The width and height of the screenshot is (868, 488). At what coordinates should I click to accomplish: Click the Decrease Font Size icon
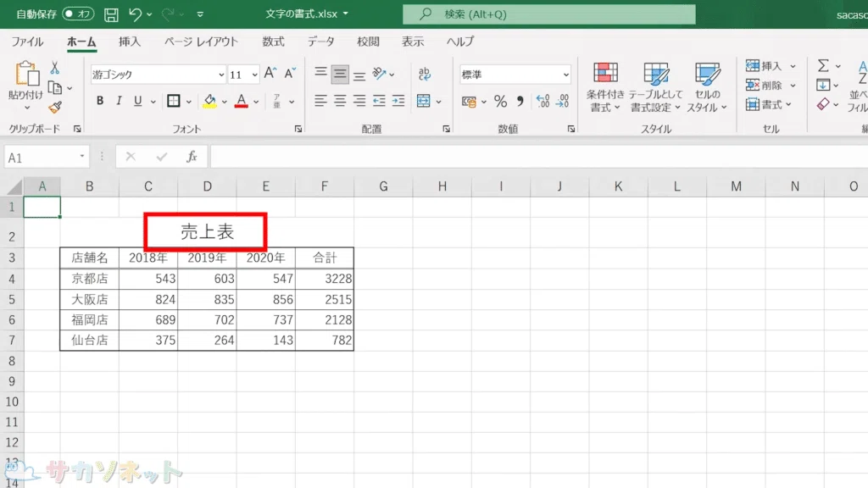[290, 74]
